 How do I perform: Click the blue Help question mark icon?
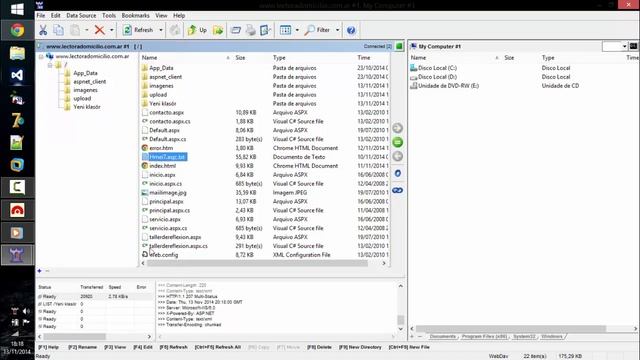(351, 30)
